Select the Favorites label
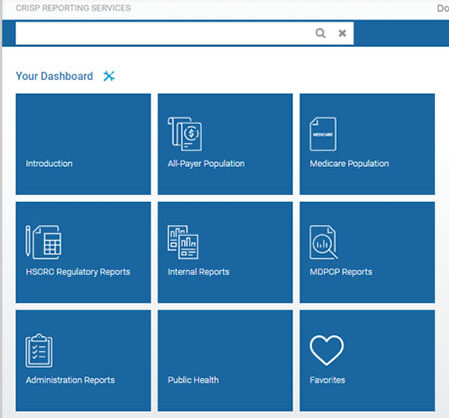449x418 pixels. click(327, 380)
